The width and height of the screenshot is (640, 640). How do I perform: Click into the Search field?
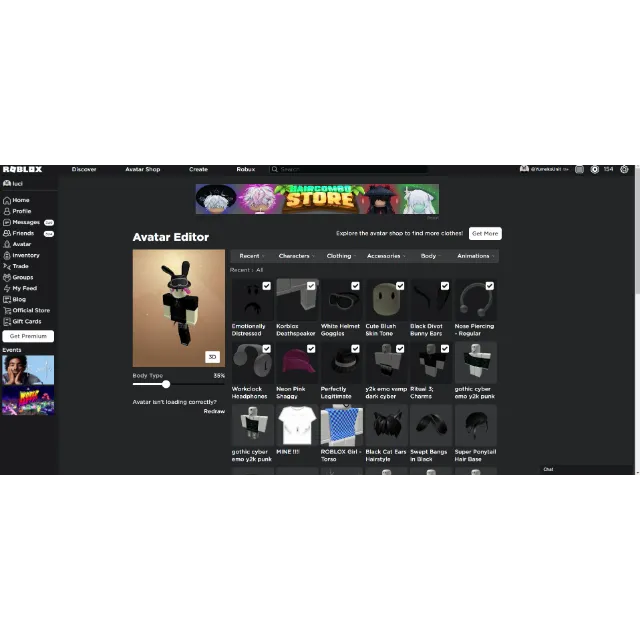click(349, 169)
